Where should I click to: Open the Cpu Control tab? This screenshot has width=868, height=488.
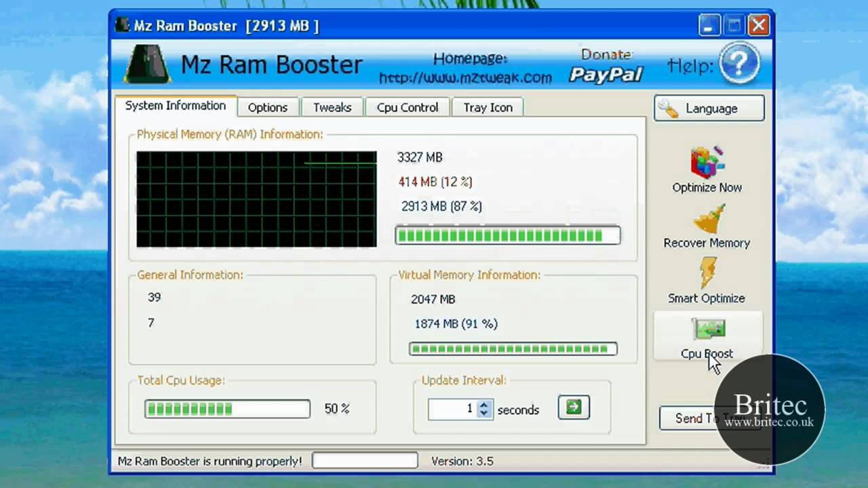408,107
